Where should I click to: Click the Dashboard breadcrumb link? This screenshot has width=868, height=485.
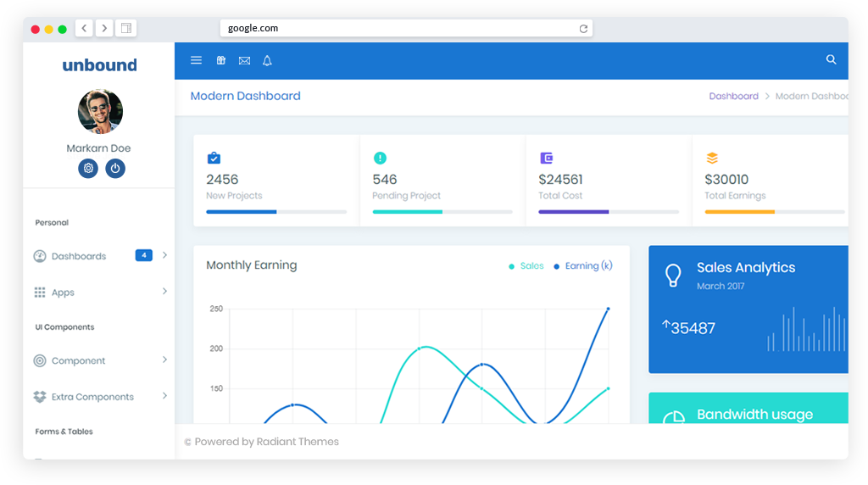[733, 96]
